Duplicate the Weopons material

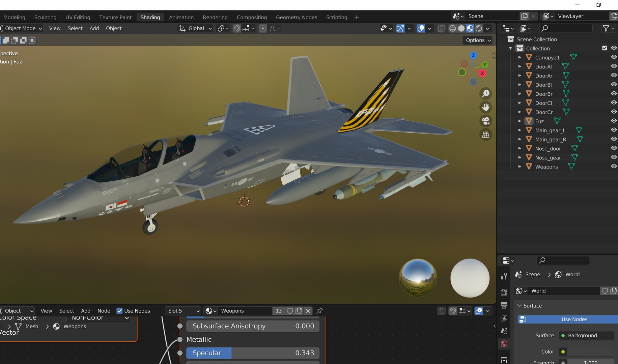299,311
